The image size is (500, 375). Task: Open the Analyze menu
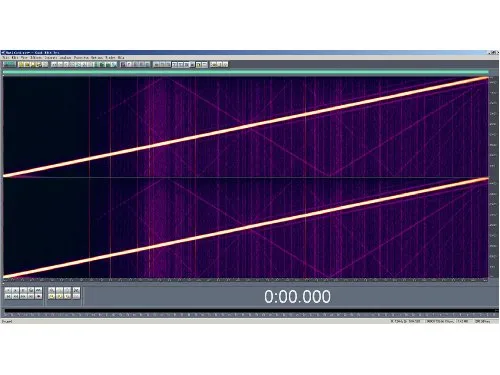(x=65, y=57)
